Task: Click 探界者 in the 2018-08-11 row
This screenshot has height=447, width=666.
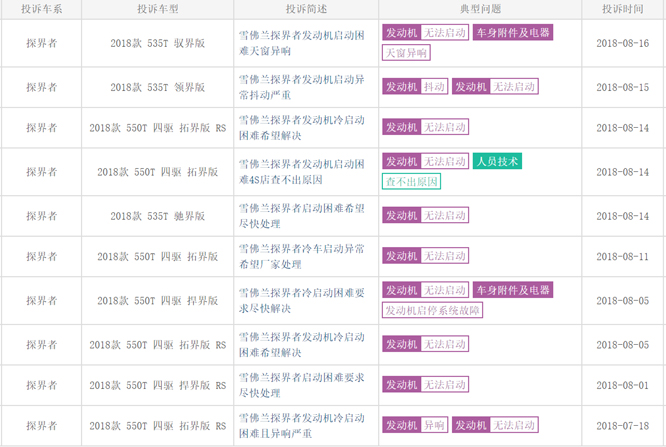Action: click(42, 256)
